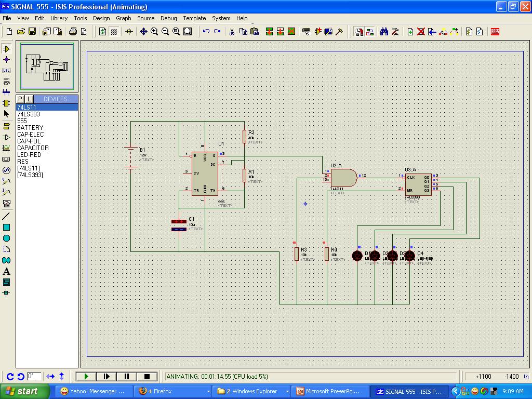This screenshot has height=399, width=532.
Task: Select the 2D Box graphics tool
Action: 6,228
